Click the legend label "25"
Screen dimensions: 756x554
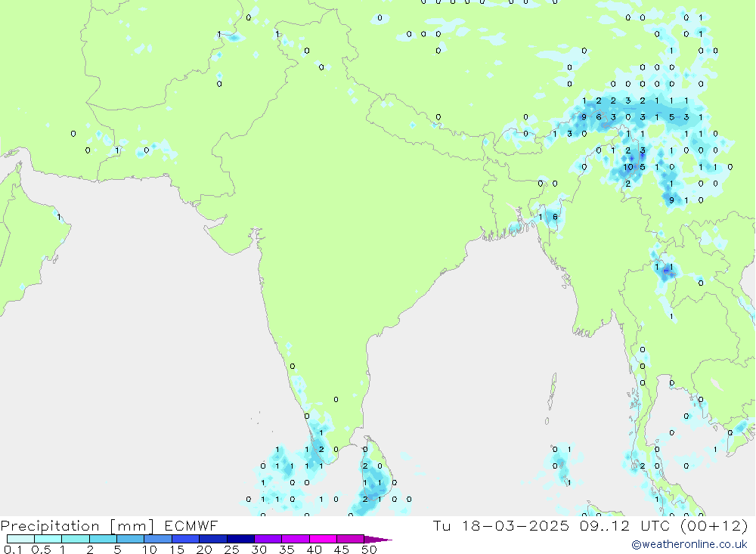click(231, 549)
